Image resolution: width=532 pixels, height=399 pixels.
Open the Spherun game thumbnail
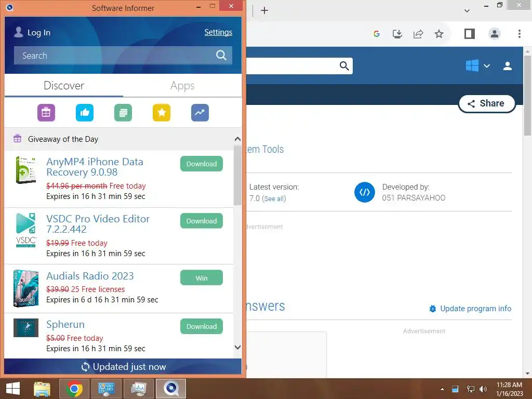pyautogui.click(x=26, y=328)
